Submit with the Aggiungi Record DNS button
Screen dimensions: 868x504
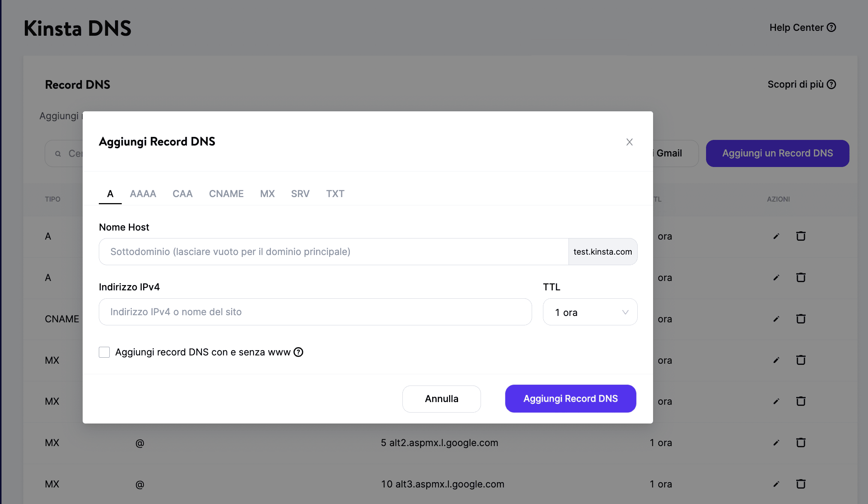point(570,399)
